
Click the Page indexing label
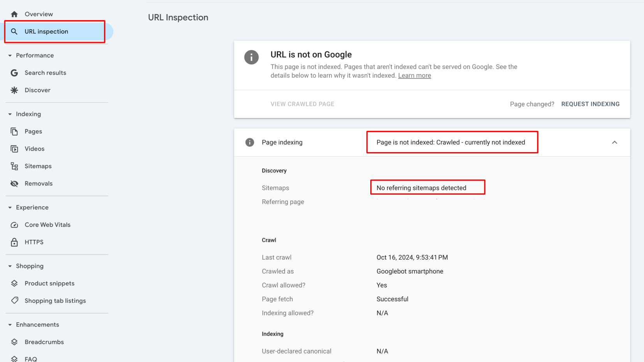point(282,142)
